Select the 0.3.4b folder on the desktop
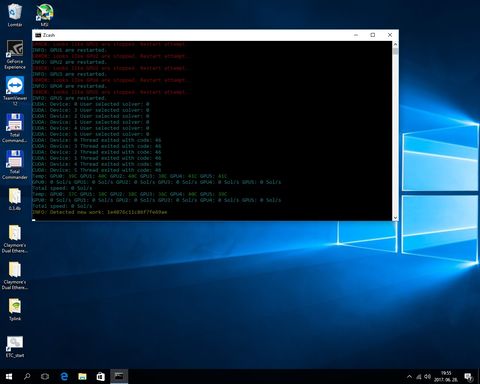Image resolution: width=480 pixels, height=384 pixels. click(15, 199)
